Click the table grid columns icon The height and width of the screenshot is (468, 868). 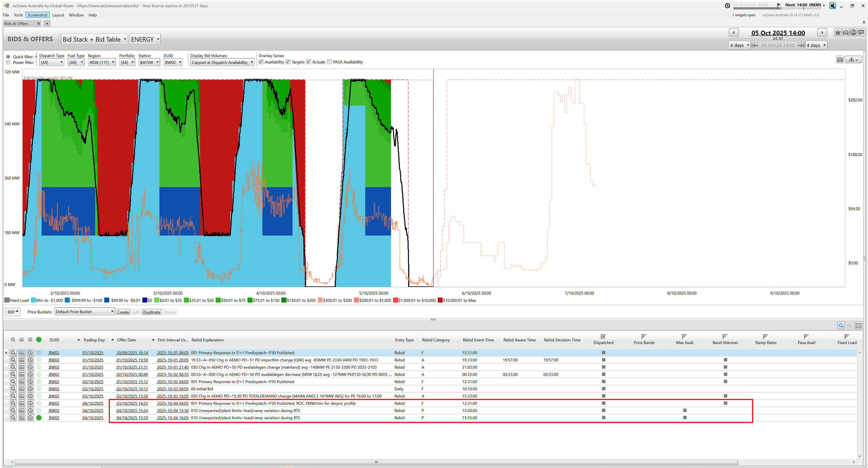859,325
